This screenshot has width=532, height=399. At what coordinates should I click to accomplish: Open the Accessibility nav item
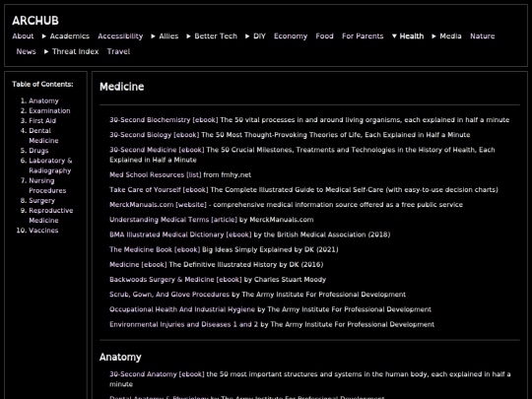click(120, 36)
